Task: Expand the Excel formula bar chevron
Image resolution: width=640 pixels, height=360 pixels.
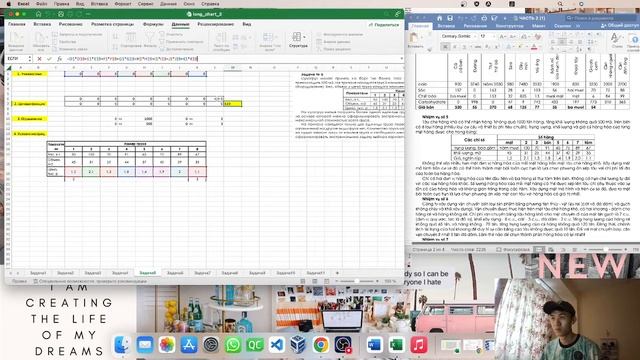Action: [x=402, y=59]
